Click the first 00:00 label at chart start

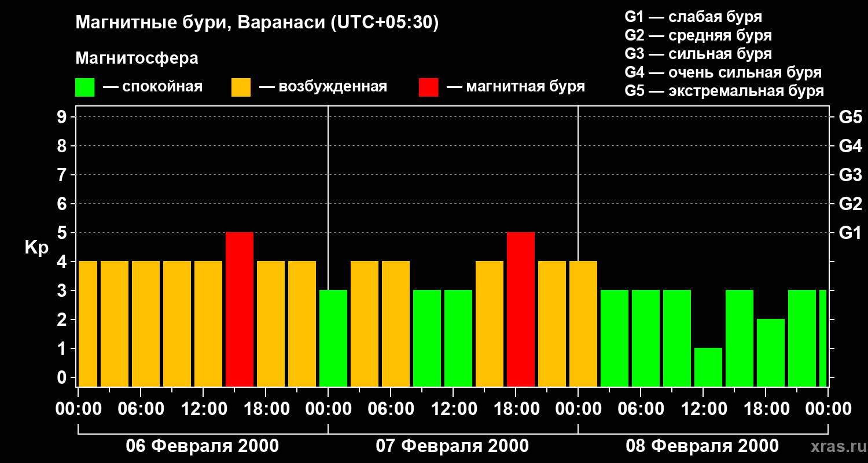(78, 409)
